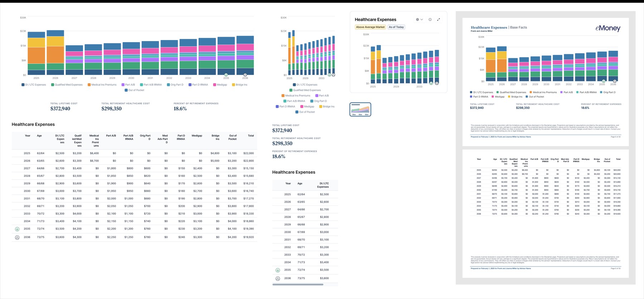Viewport: 644px width, 299px height.
Task: Click the Medigap column header in wide table
Action: coord(197,136)
